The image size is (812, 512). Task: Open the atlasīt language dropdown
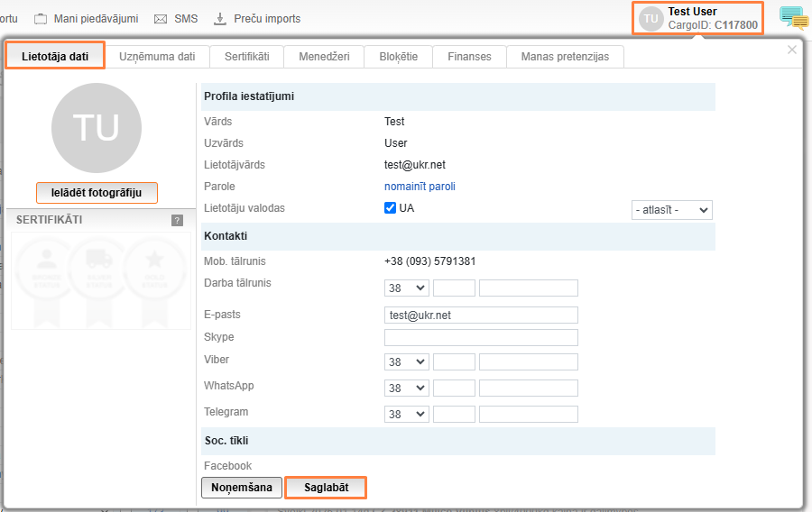pyautogui.click(x=672, y=210)
